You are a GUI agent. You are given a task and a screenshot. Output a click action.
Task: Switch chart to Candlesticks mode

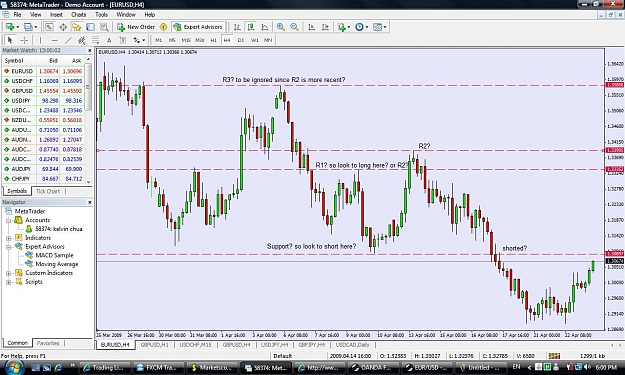point(251,27)
